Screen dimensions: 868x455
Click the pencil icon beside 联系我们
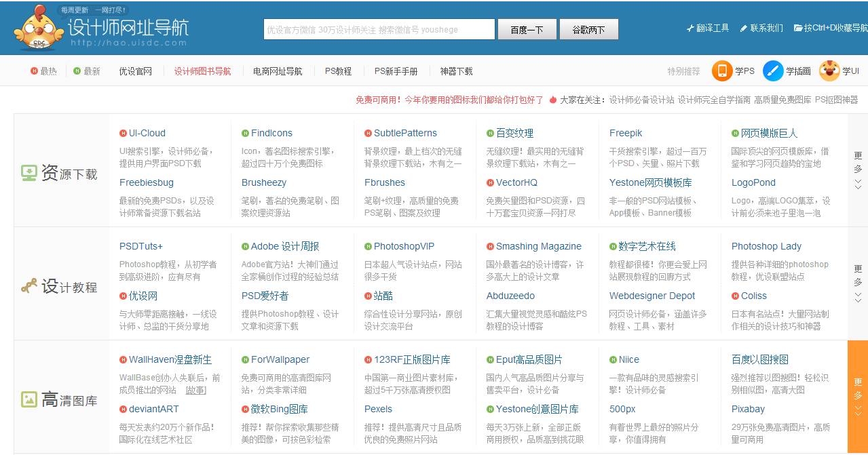(743, 28)
